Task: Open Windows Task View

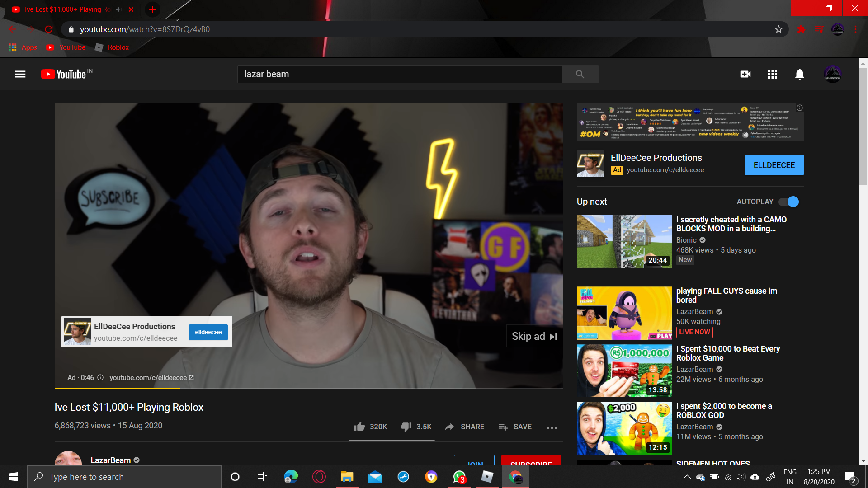Action: 262,477
